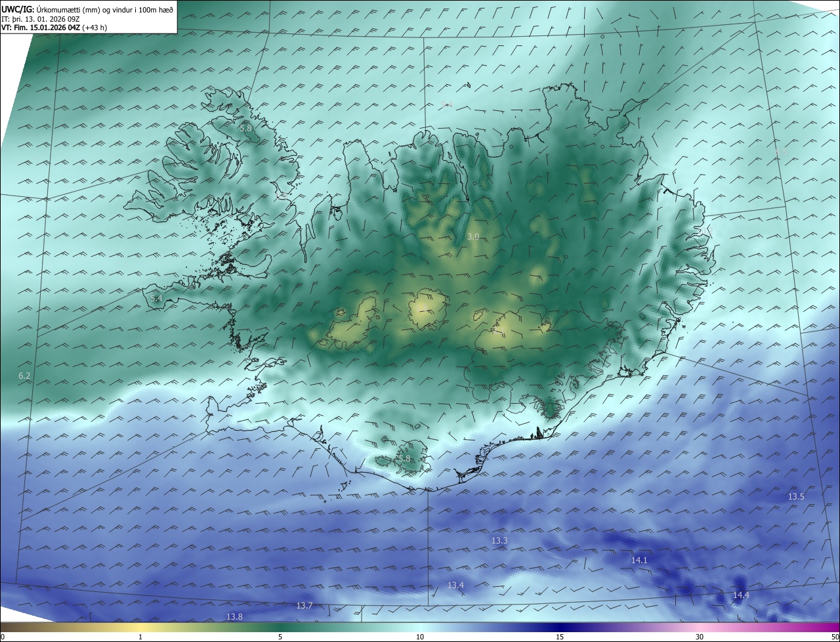Click the '50' tick on the color scale
840x642 pixels.
[835, 637]
